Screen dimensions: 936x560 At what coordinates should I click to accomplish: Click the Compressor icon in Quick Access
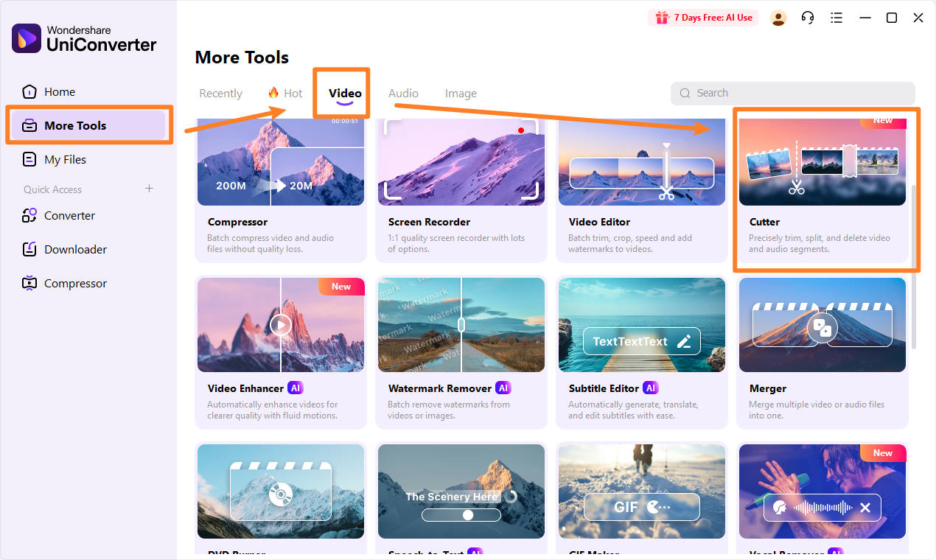tap(29, 283)
